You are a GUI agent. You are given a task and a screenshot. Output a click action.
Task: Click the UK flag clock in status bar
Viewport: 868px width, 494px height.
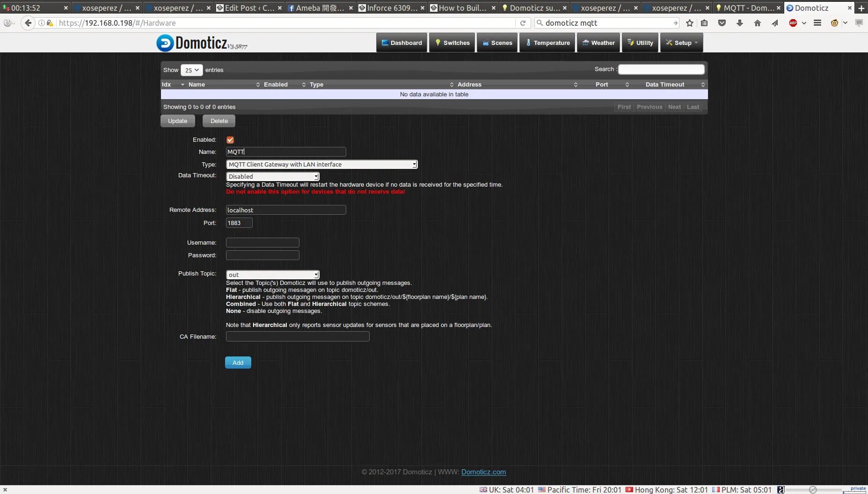[x=507, y=490]
